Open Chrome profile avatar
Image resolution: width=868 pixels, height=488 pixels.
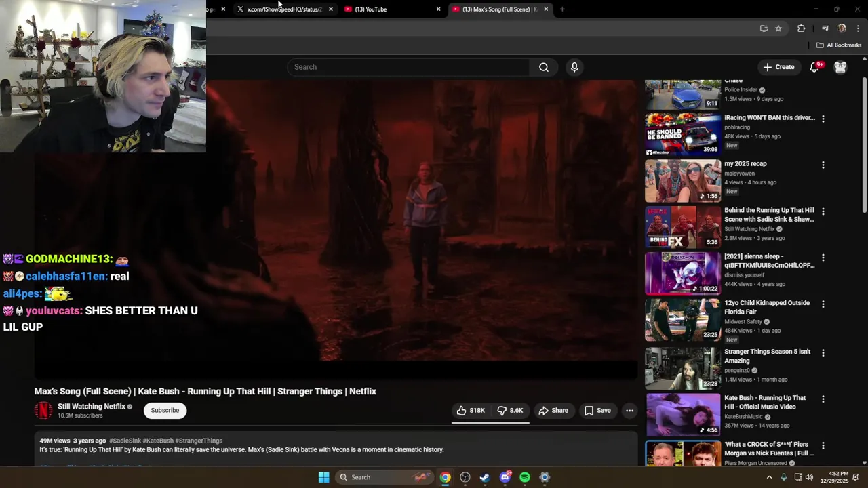click(842, 28)
